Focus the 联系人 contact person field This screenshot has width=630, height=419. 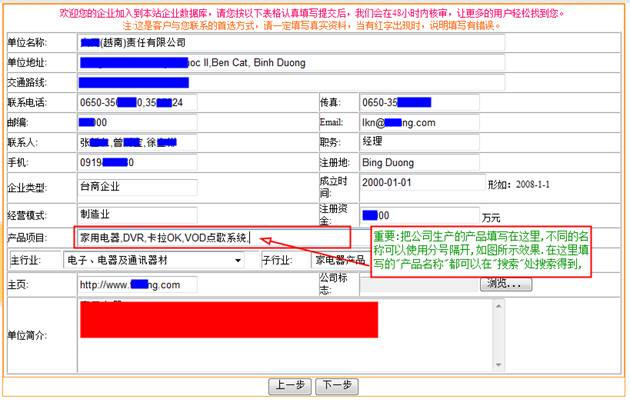pyautogui.click(x=136, y=142)
